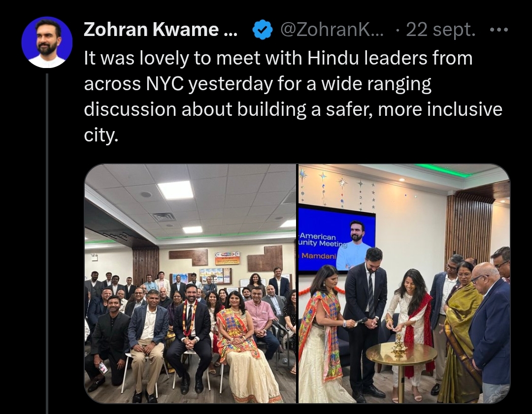Click the blue verified checkmark badge
Image resolution: width=532 pixels, height=414 pixels.
coord(263,30)
